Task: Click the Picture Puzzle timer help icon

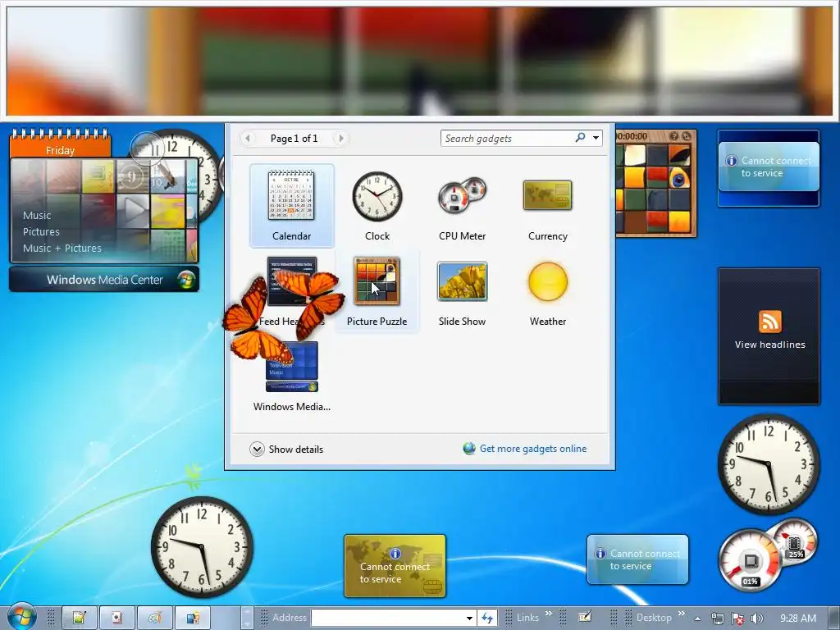Action: click(674, 136)
